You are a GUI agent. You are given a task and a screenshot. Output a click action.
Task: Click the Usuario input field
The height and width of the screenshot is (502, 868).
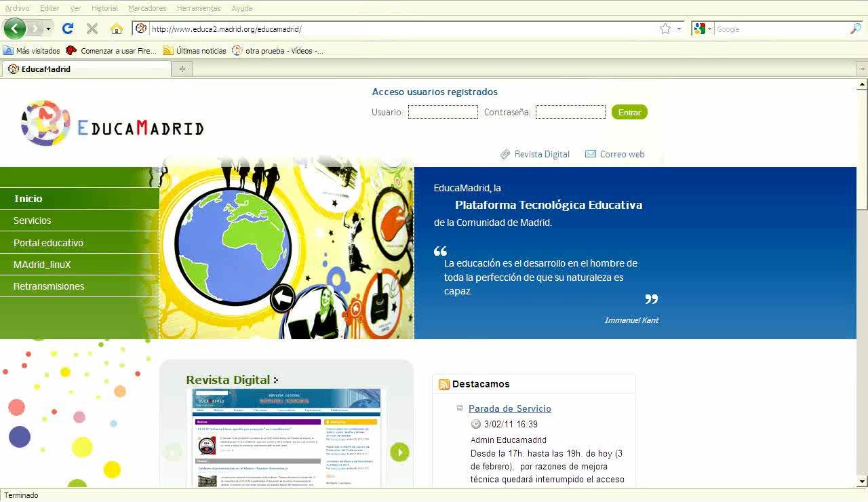pyautogui.click(x=443, y=112)
